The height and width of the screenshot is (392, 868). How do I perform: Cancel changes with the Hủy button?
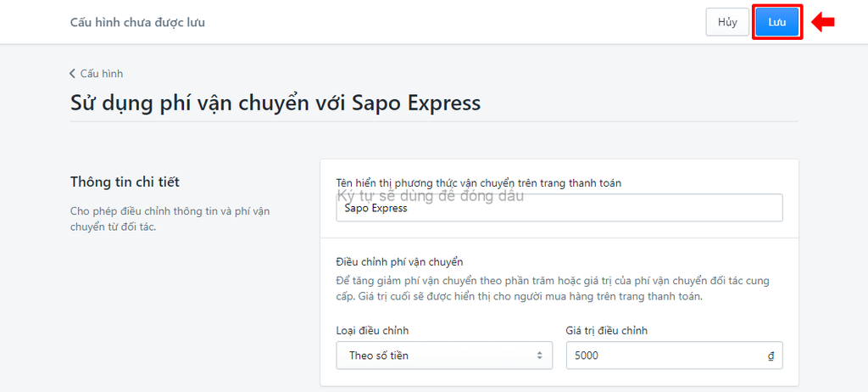(727, 23)
